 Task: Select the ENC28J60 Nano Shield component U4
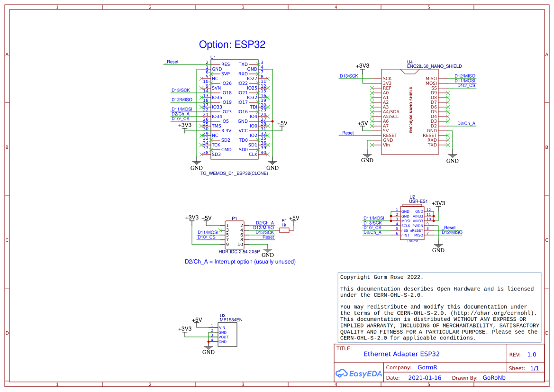pos(410,111)
